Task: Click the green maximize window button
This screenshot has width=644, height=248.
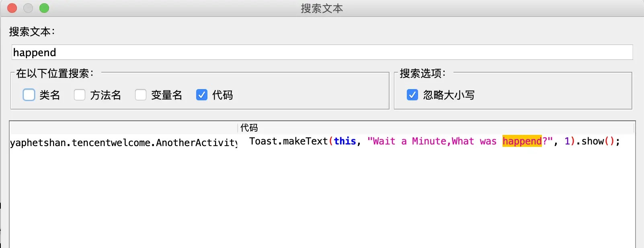Action: (44, 8)
